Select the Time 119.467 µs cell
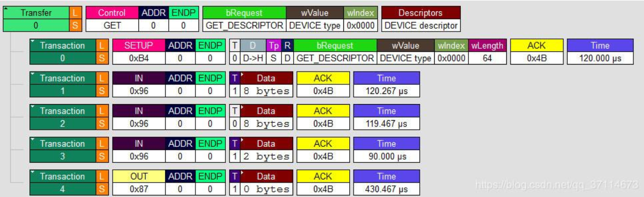This screenshot has width=644, height=197. tap(387, 117)
